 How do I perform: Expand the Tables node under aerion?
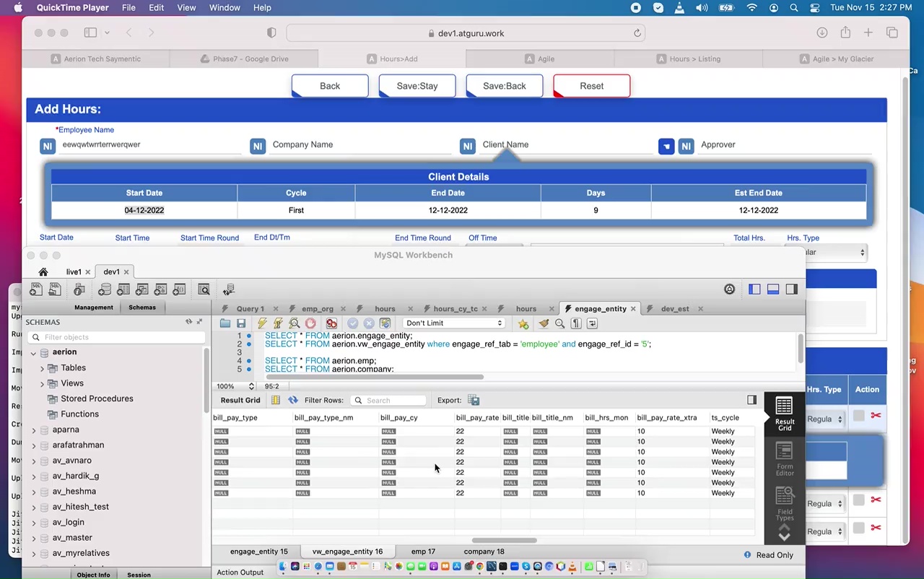(43, 368)
